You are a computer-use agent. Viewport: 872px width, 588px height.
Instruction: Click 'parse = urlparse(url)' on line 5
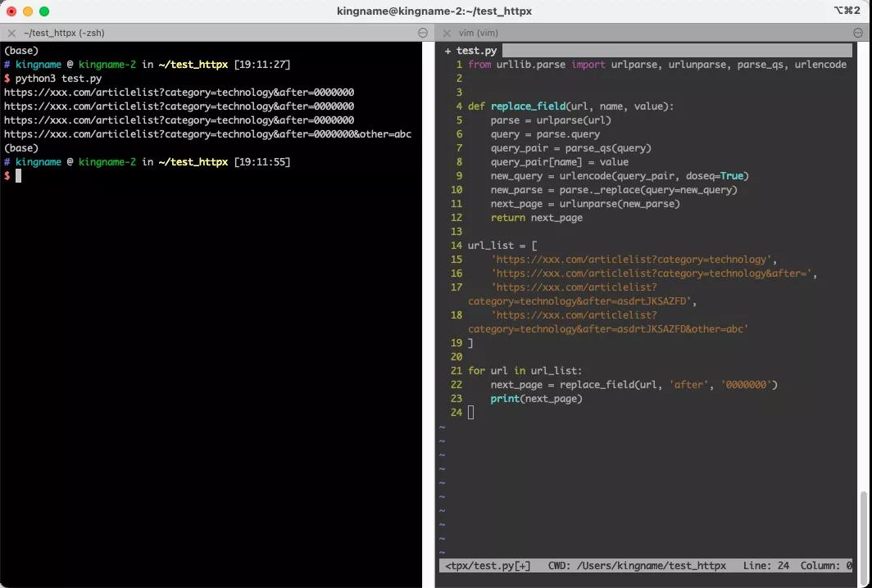coord(551,120)
